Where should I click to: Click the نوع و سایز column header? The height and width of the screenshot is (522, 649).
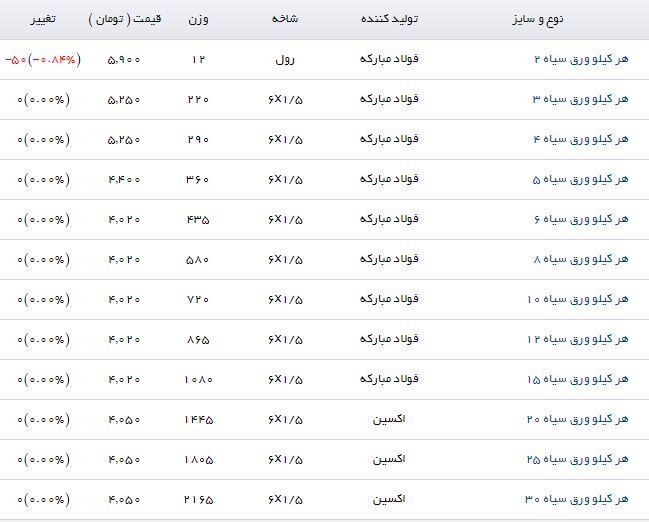[x=538, y=19]
